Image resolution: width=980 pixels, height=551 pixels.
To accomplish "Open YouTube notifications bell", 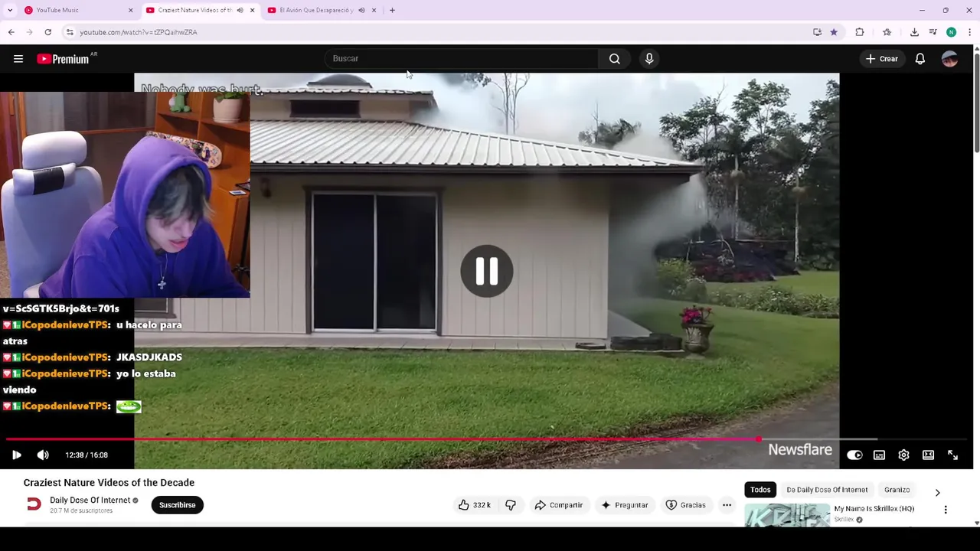I will pos(920,59).
